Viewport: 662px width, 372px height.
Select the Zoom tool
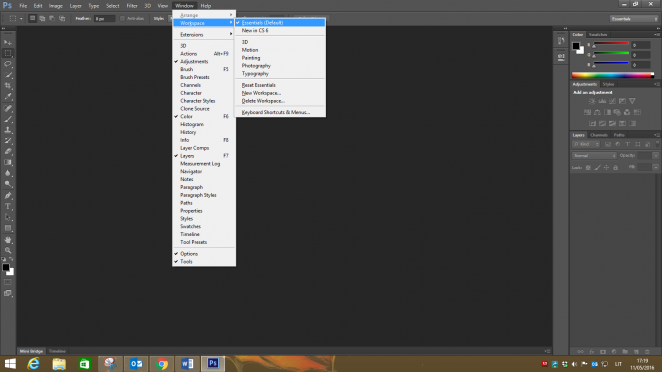[x=8, y=251]
